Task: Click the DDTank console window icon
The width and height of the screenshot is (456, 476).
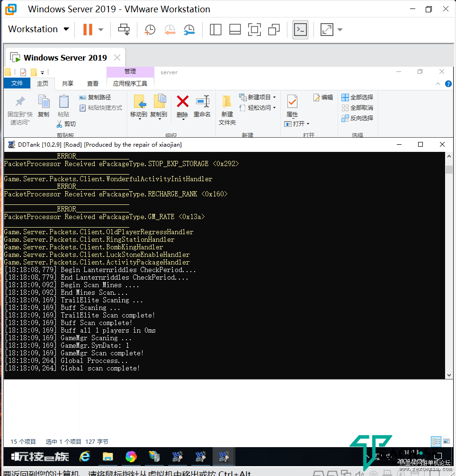Action: tap(11, 144)
